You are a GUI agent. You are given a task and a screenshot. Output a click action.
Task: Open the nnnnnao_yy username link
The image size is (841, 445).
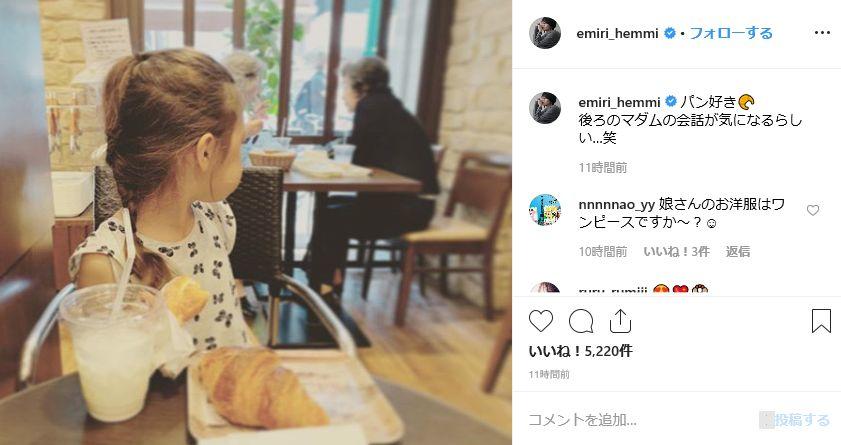(617, 204)
